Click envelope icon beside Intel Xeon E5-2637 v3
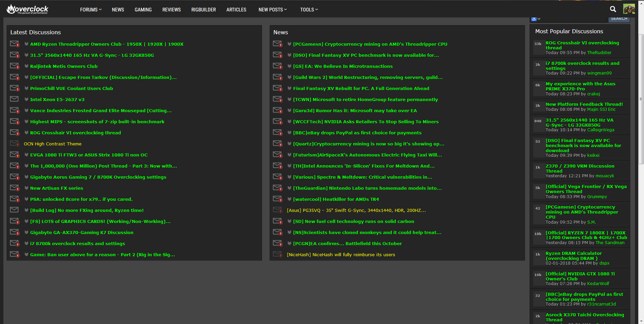 (x=14, y=99)
